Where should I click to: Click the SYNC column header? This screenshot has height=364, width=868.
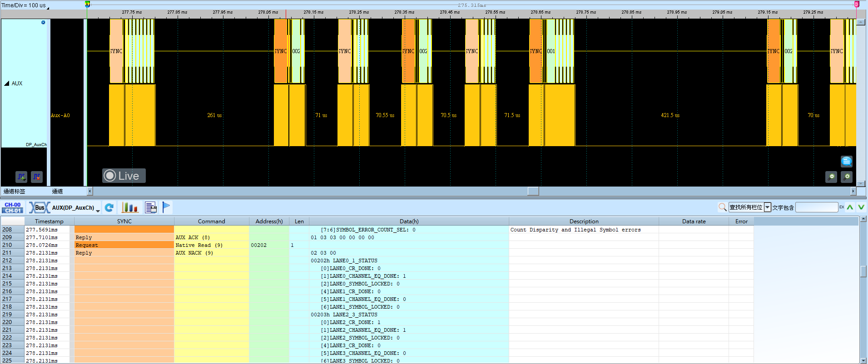point(124,221)
